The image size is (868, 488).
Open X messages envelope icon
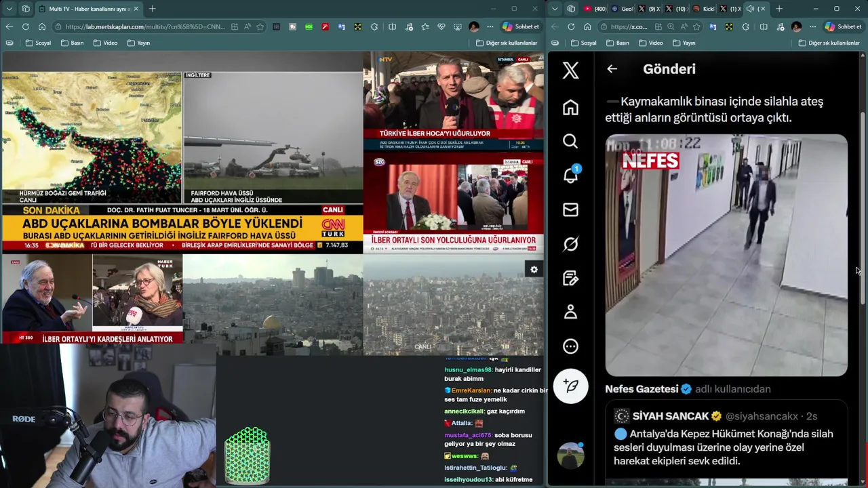click(x=570, y=209)
